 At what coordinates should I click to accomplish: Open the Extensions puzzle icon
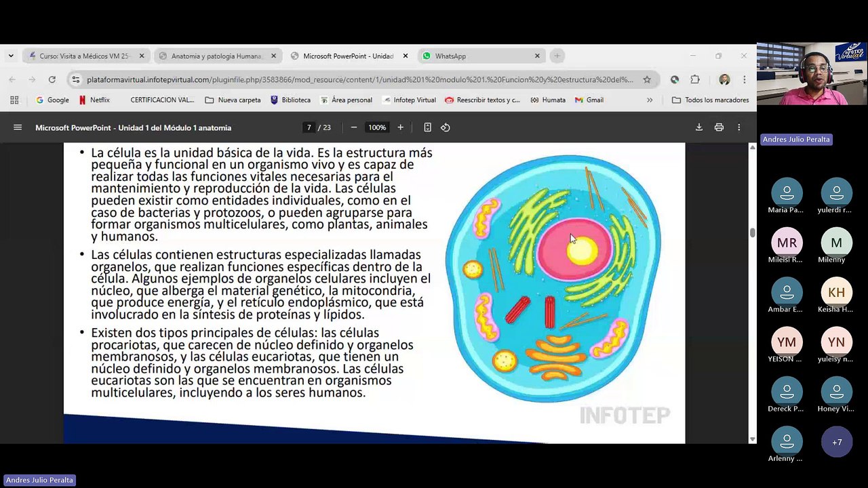pos(695,79)
